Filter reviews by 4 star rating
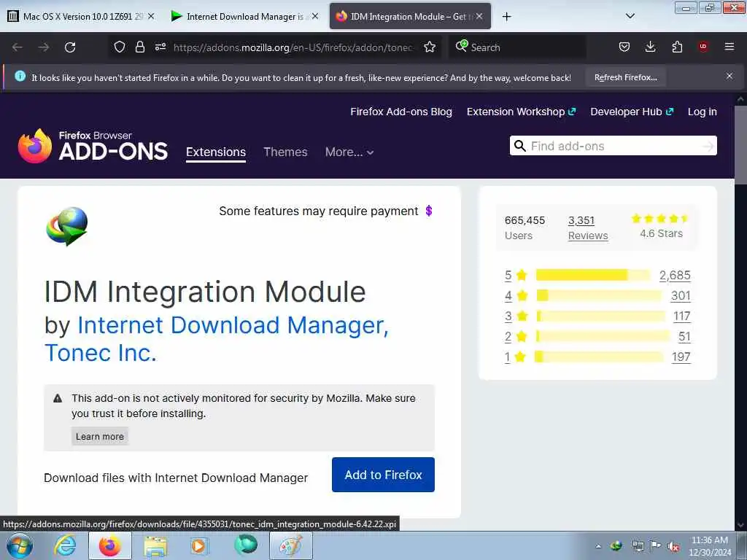747x560 pixels. point(516,296)
